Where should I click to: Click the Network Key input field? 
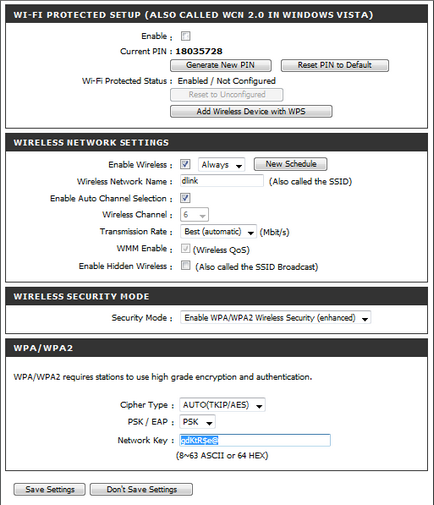(255, 440)
